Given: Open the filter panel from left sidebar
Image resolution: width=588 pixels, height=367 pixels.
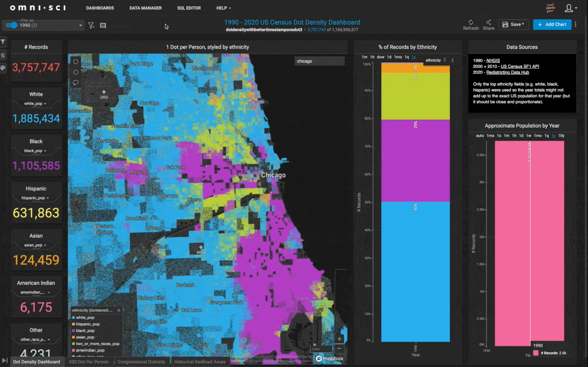Looking at the screenshot, I should (3, 42).
